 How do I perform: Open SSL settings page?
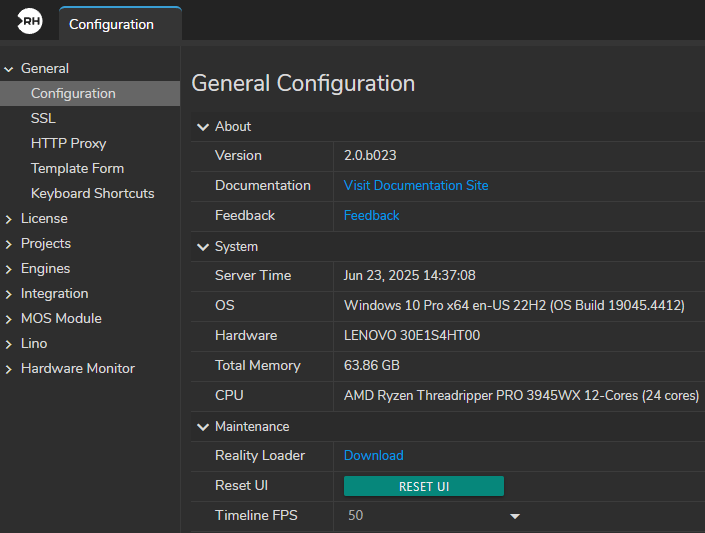(43, 118)
